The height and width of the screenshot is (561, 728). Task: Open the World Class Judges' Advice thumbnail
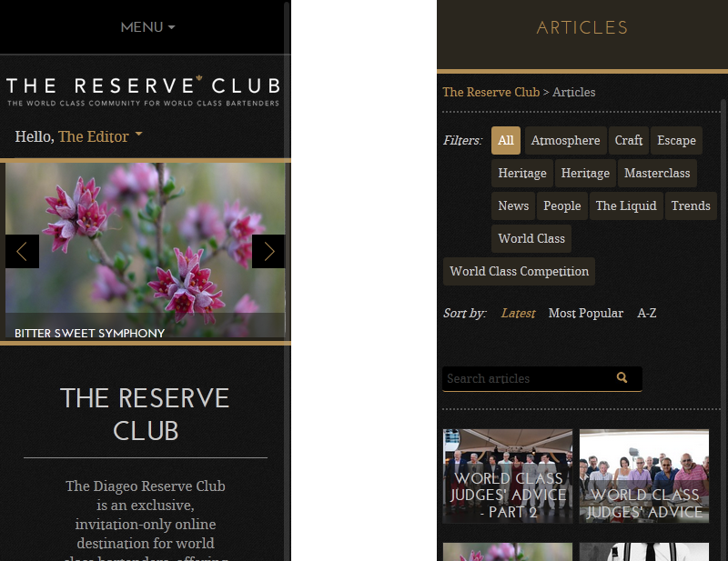coord(644,476)
